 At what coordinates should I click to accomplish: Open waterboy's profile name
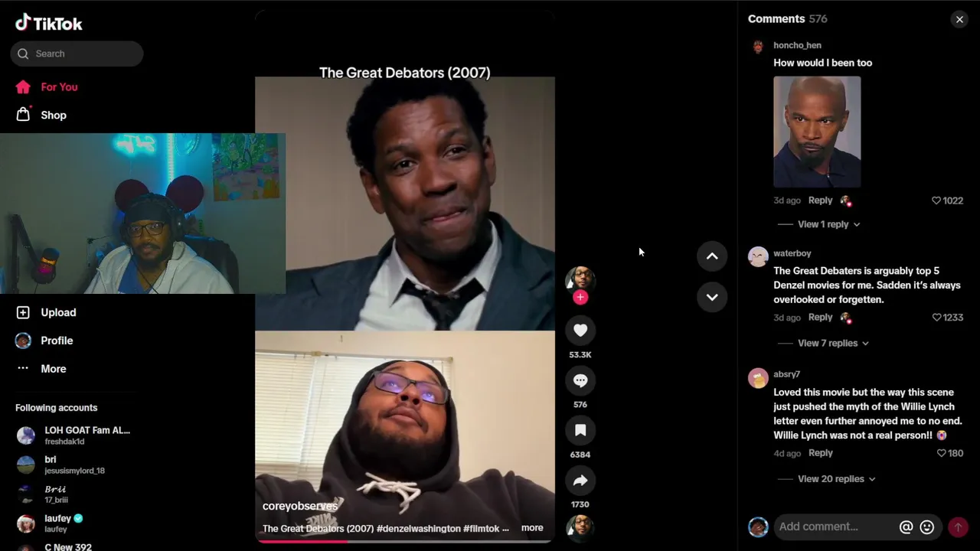792,253
